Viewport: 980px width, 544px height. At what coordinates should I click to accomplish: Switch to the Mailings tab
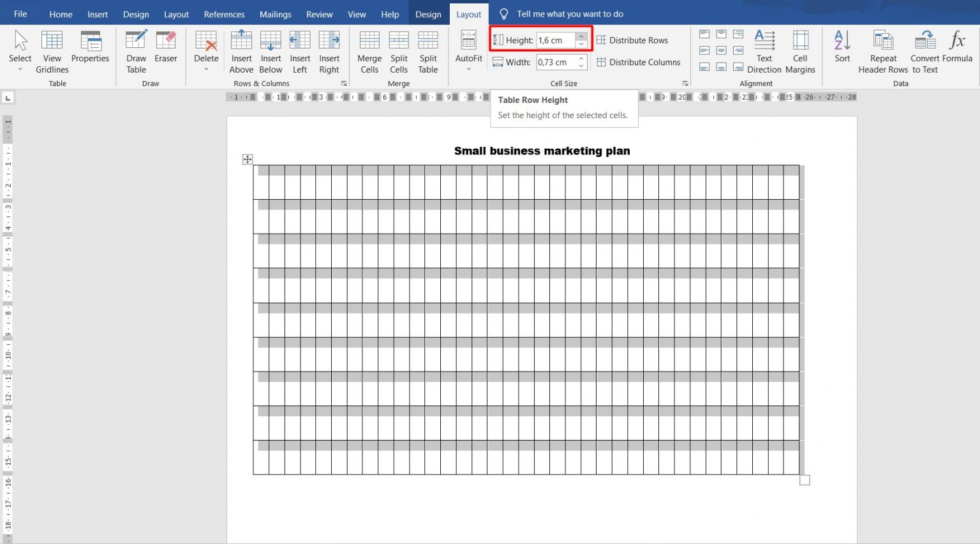coord(276,14)
